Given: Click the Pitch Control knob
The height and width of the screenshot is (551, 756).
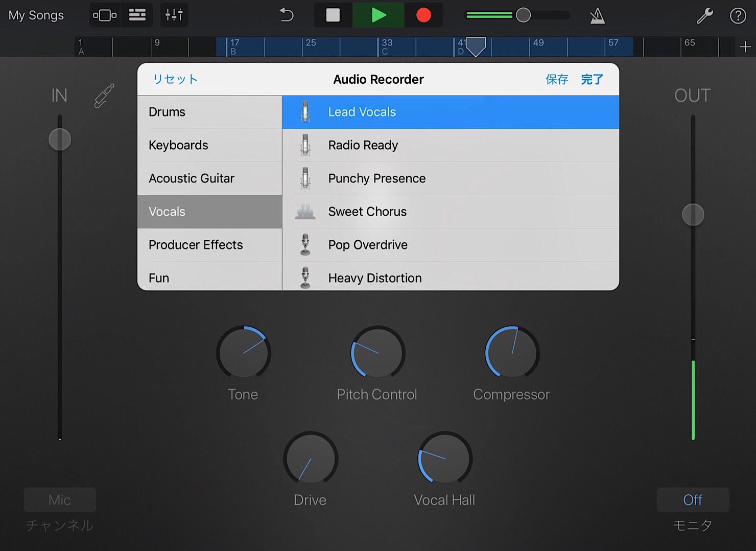Looking at the screenshot, I should [378, 353].
